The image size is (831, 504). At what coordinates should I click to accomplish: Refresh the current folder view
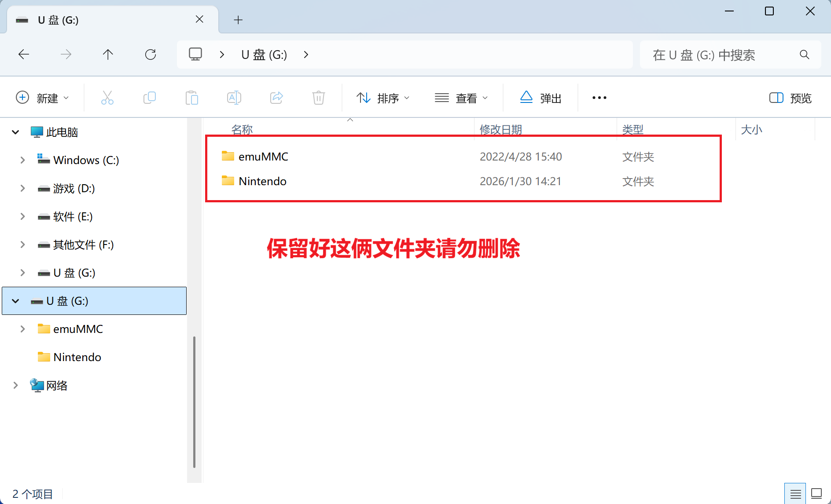151,55
